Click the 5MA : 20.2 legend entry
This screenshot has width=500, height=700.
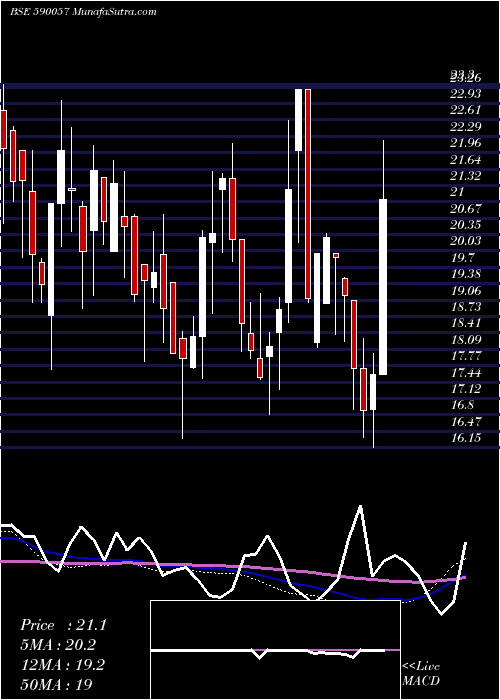pyautogui.click(x=58, y=645)
